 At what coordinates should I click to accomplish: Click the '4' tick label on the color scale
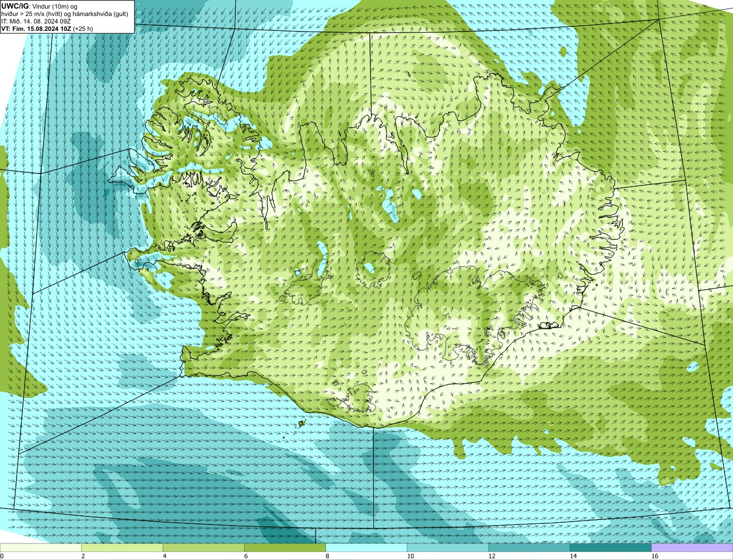point(164,556)
